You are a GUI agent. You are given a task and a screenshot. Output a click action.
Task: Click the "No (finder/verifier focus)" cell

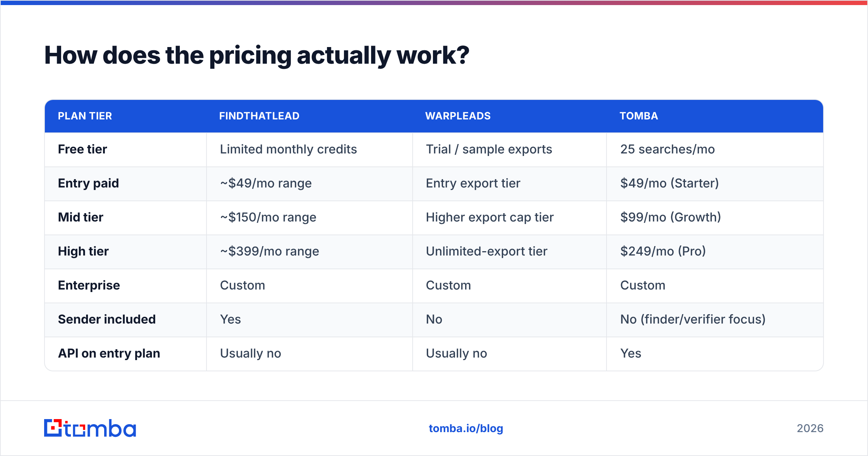click(693, 319)
